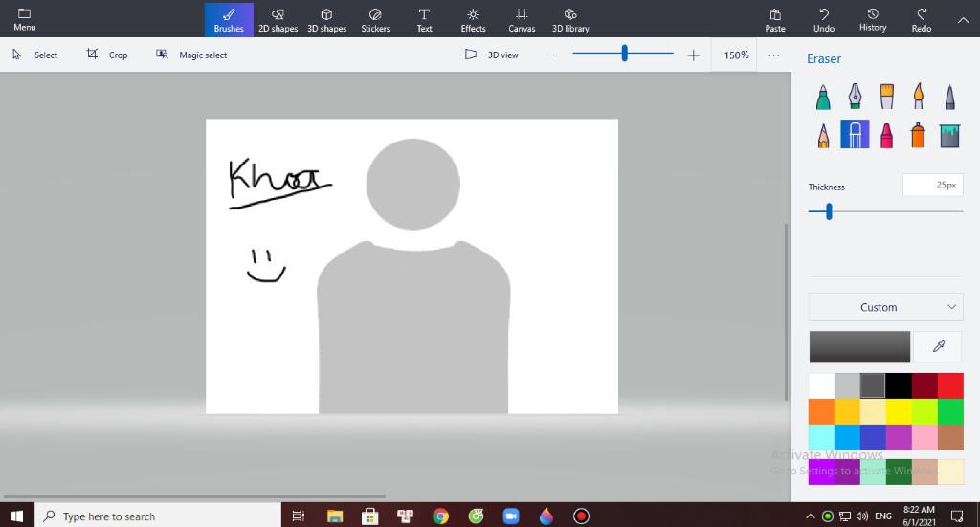Click the Paste button
Image resolution: width=980 pixels, height=527 pixels.
point(775,20)
